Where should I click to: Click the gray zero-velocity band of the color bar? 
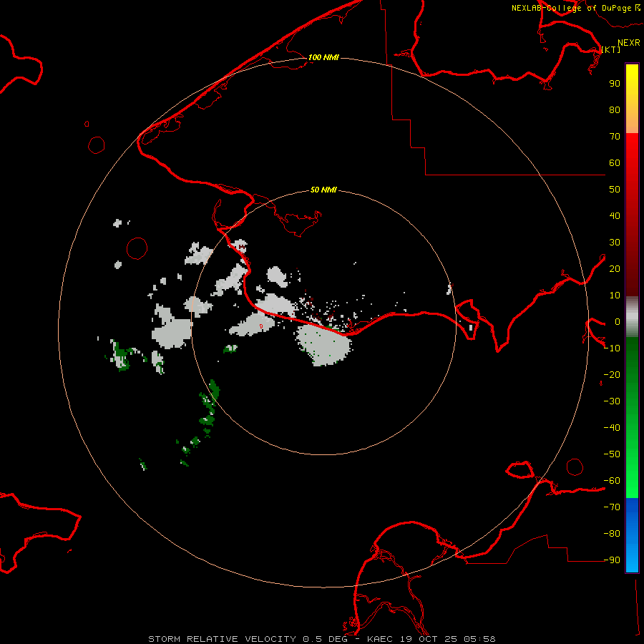tap(632, 316)
